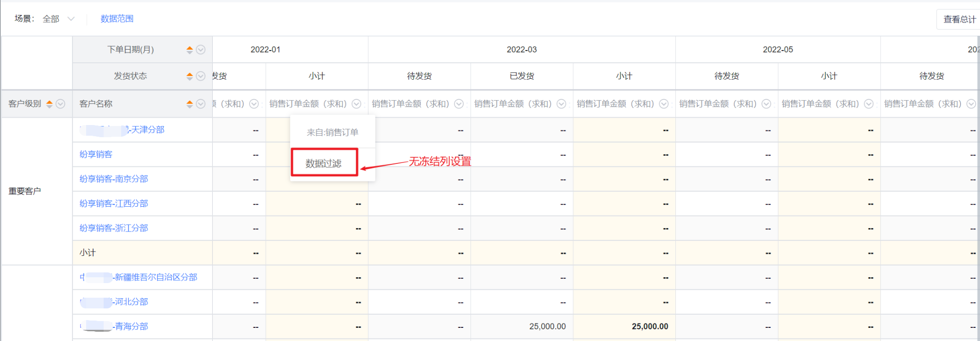The width and height of the screenshot is (980, 341).
Task: Open dropdown of 2022-03 小计 销售订单金额 column
Action: coord(664,104)
